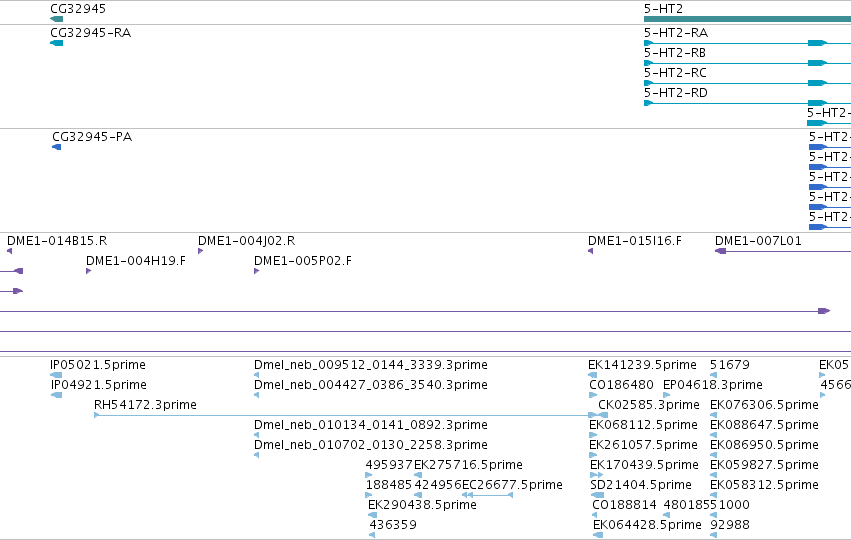This screenshot has height=540, width=851.
Task: Click the CG32945-PA blue glyph
Action: pos(56,147)
